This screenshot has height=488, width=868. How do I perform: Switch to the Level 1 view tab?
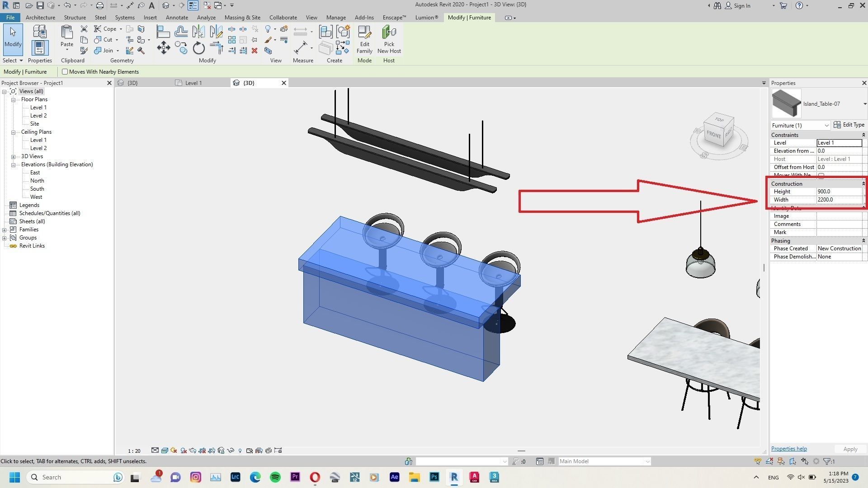pos(193,83)
